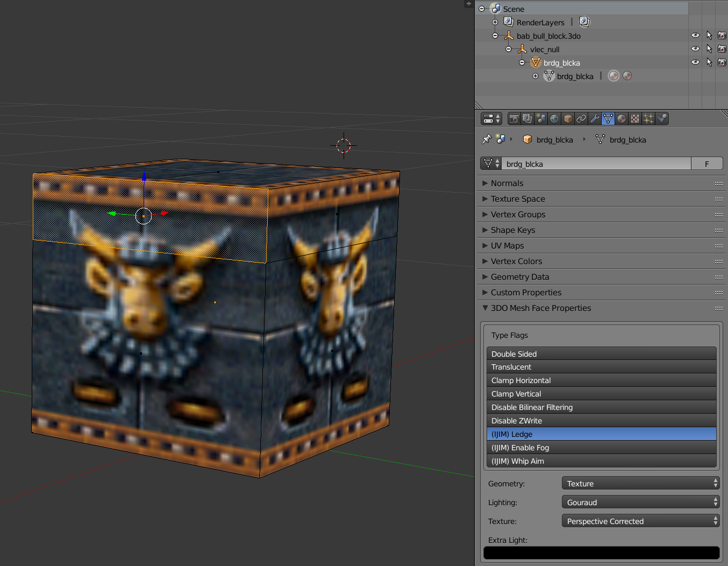
Task: Expand the UV Maps panel
Action: click(x=601, y=246)
